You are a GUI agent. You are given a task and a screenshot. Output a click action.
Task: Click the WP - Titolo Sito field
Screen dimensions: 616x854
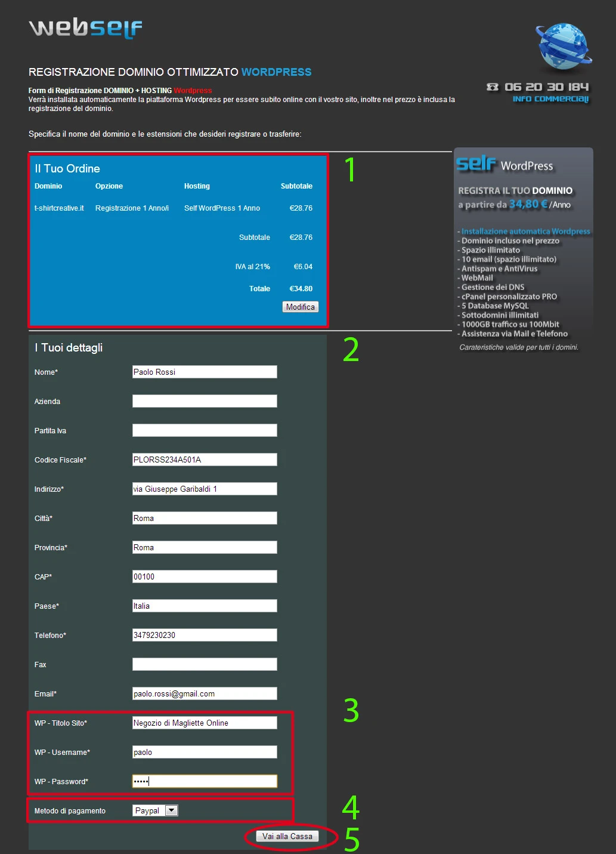click(x=205, y=723)
